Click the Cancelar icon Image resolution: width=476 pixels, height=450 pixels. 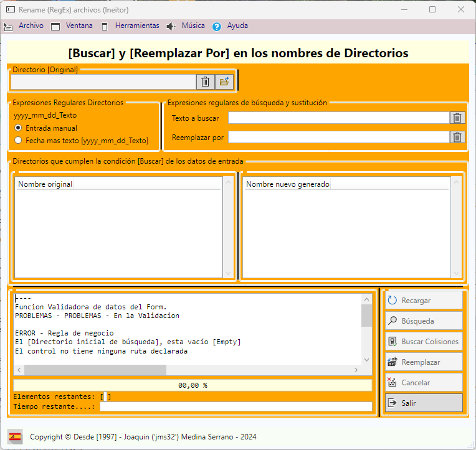(x=392, y=382)
